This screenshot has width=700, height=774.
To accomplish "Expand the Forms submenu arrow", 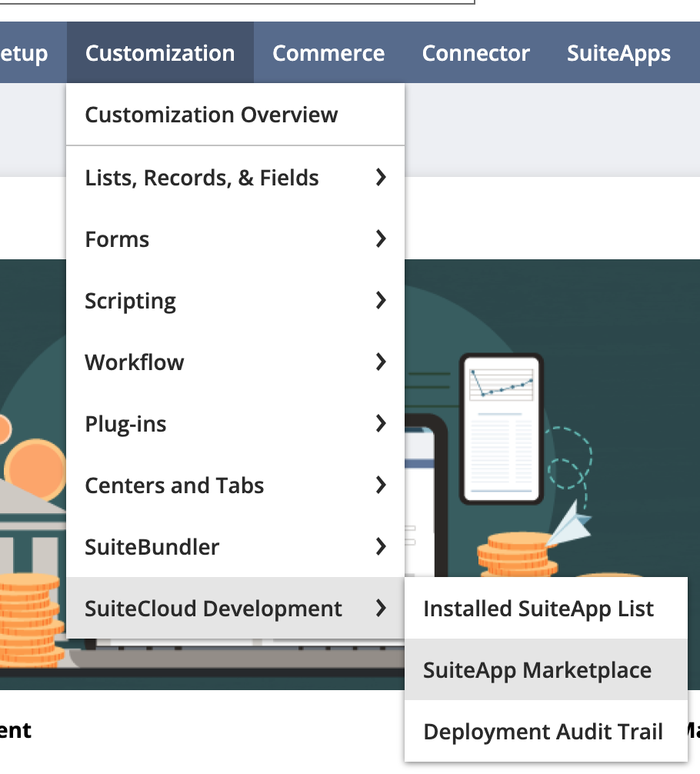I will tap(381, 239).
